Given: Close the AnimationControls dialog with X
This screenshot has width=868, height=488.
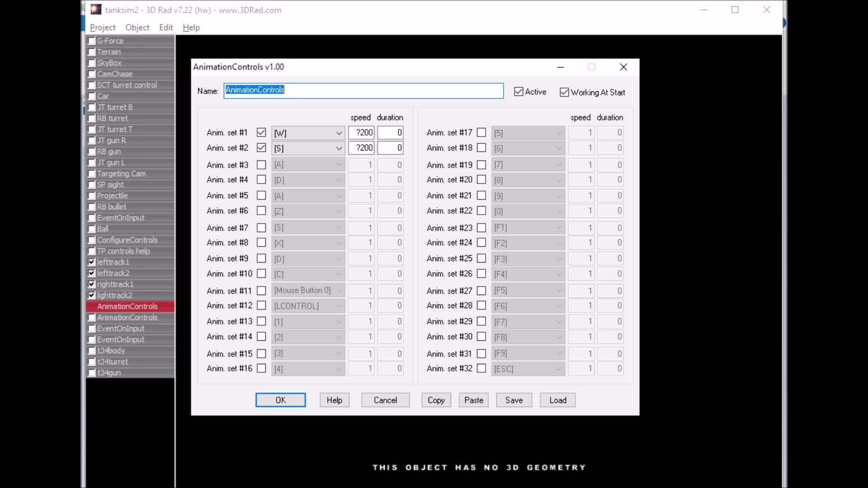Looking at the screenshot, I should pyautogui.click(x=623, y=67).
